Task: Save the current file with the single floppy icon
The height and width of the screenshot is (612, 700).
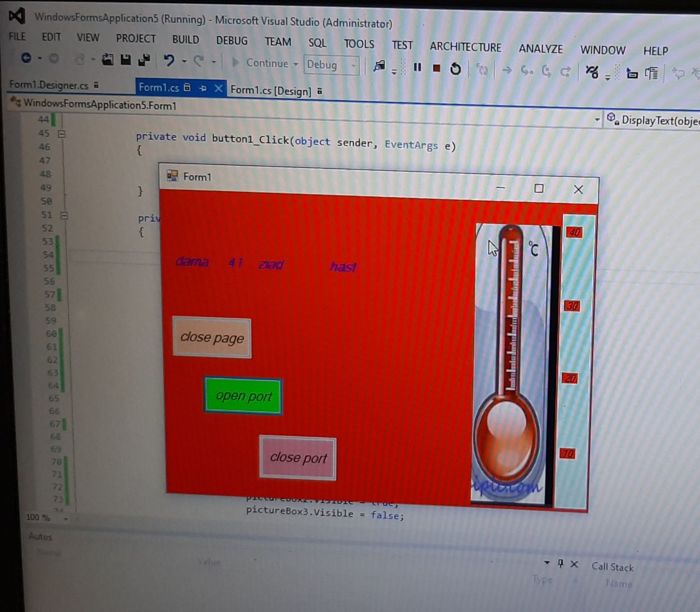Action: click(126, 60)
